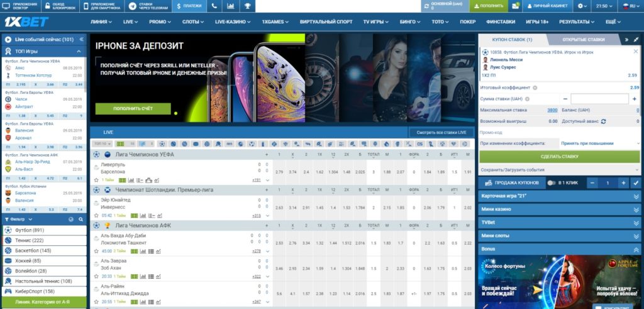Open the desktop applications link

click(19, 6)
